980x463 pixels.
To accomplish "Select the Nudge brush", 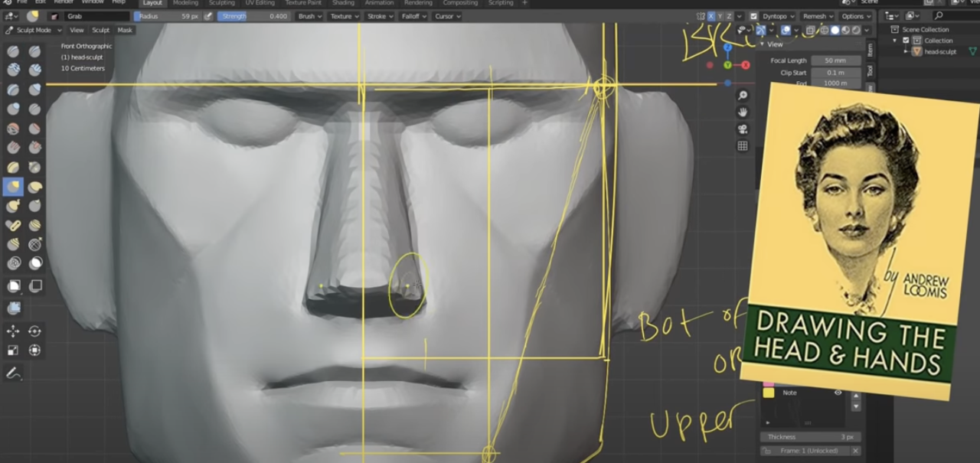I will 35,225.
